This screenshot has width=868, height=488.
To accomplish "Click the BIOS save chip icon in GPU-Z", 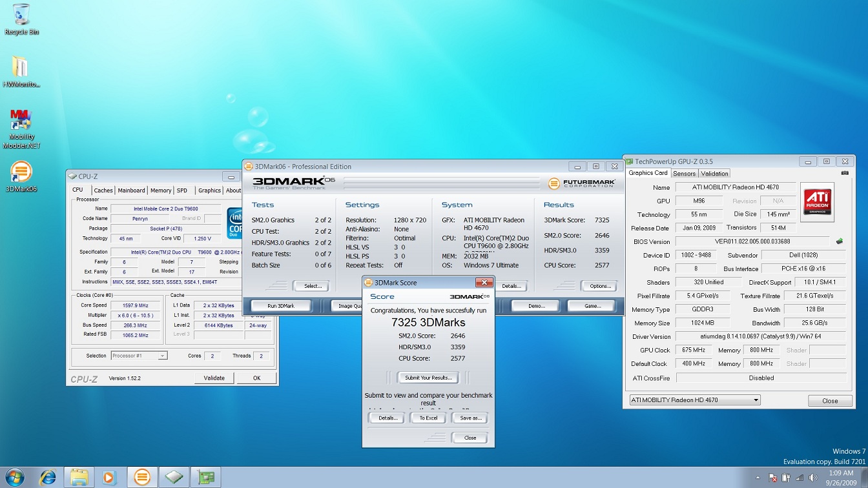I will coord(840,241).
